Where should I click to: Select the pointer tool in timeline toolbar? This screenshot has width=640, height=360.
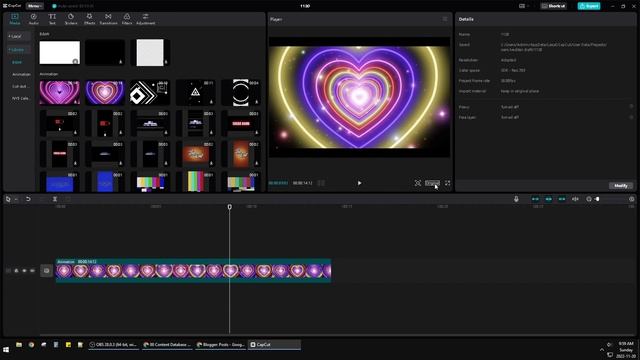pyautogui.click(x=8, y=199)
